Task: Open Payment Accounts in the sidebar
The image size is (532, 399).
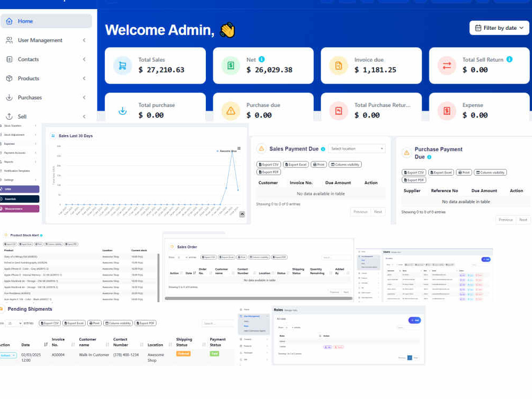Action: tap(15, 153)
